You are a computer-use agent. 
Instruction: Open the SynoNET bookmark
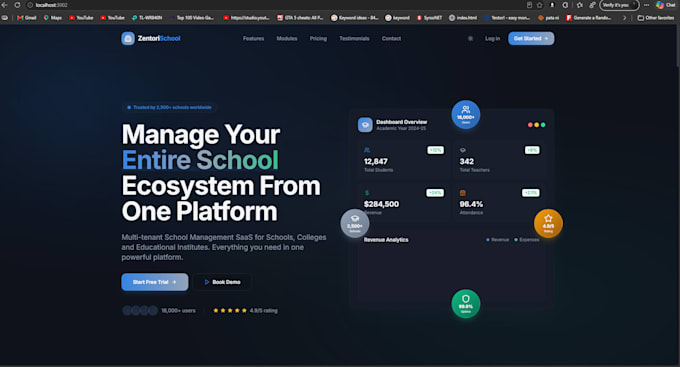429,18
